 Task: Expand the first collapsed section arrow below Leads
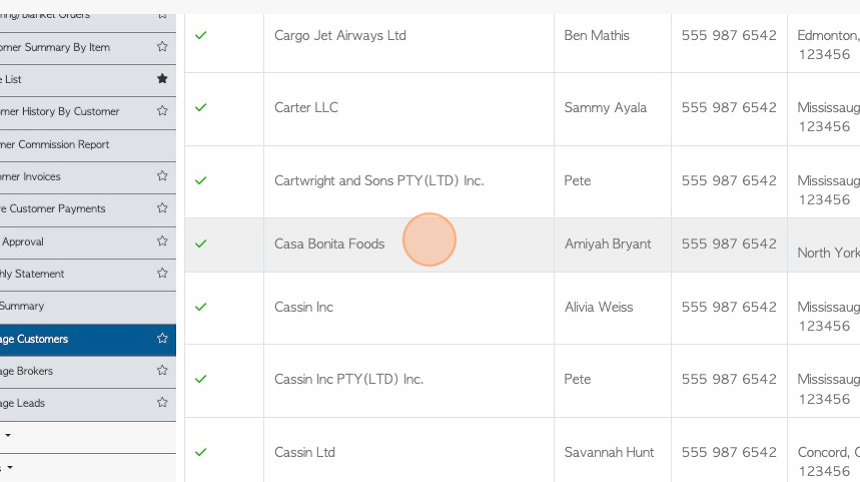coord(8,435)
